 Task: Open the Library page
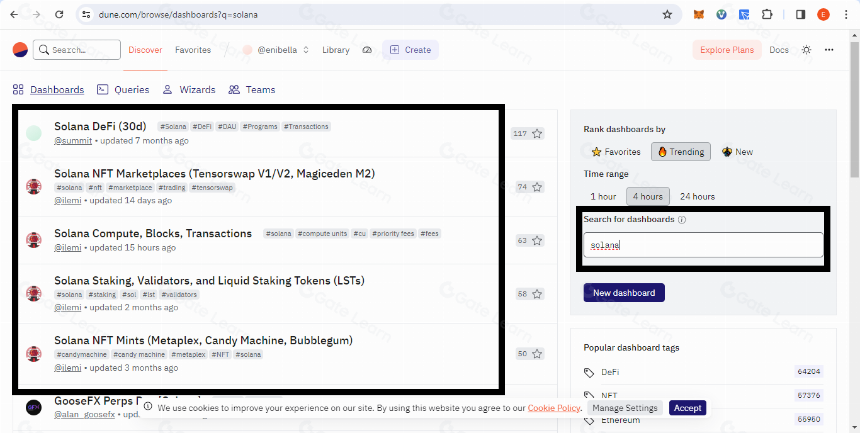[336, 50]
